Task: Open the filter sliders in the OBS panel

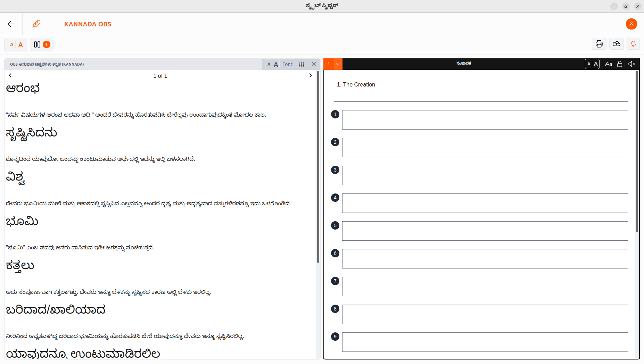Action: [302, 64]
